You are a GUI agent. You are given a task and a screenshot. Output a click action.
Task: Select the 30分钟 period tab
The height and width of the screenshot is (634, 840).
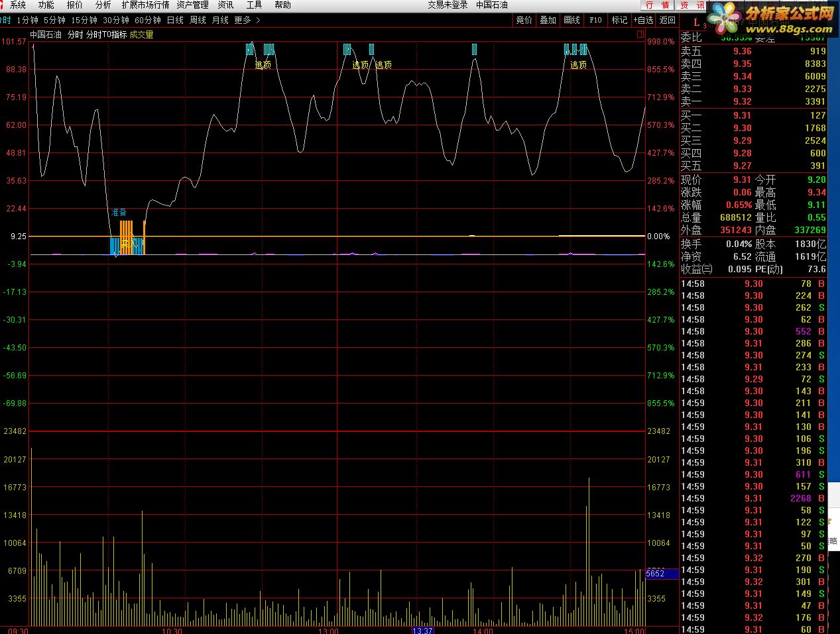point(116,21)
